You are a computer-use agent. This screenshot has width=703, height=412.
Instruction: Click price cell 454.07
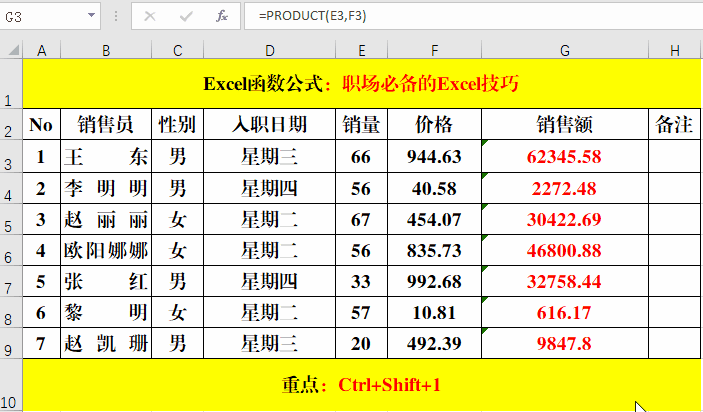tap(434, 219)
